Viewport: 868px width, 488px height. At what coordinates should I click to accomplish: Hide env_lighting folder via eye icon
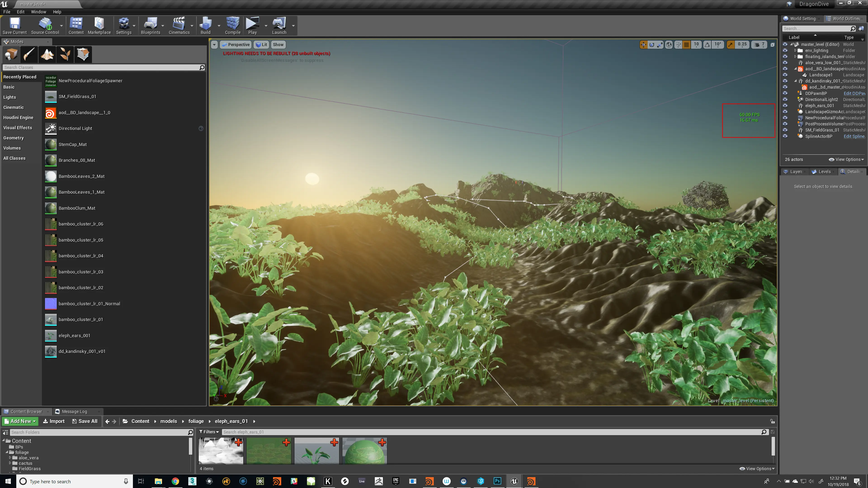pyautogui.click(x=785, y=51)
